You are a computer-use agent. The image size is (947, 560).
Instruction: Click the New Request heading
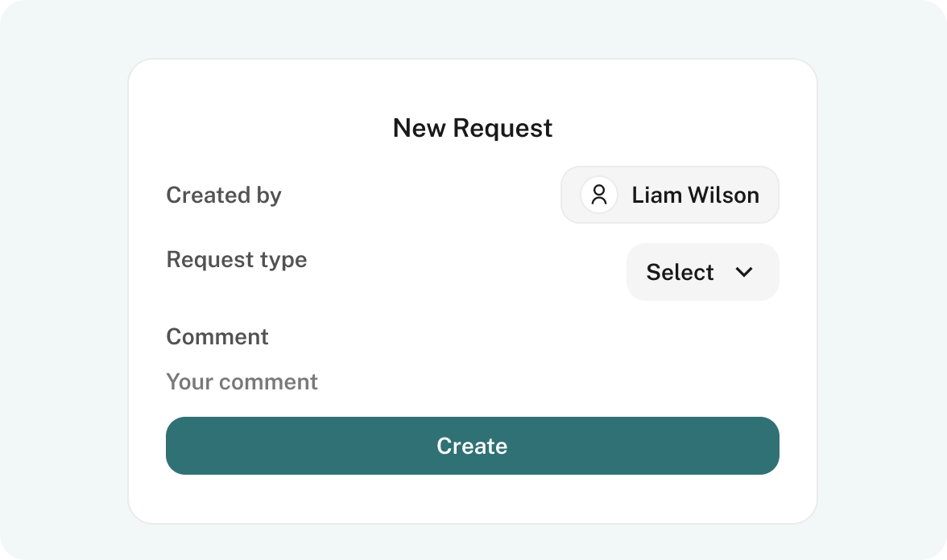pyautogui.click(x=472, y=128)
